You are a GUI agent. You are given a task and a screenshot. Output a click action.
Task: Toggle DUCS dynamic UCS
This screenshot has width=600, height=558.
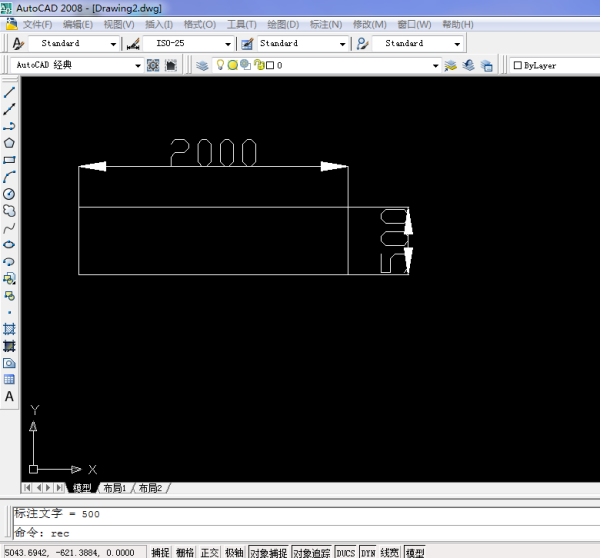346,552
